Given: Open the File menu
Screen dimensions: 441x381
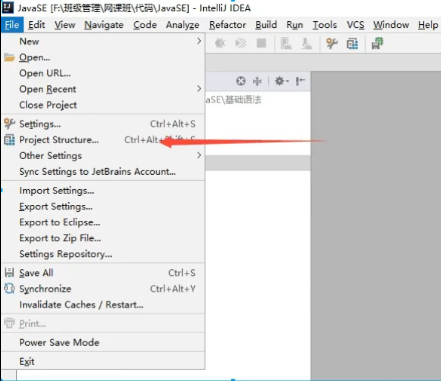Looking at the screenshot, I should click(12, 25).
